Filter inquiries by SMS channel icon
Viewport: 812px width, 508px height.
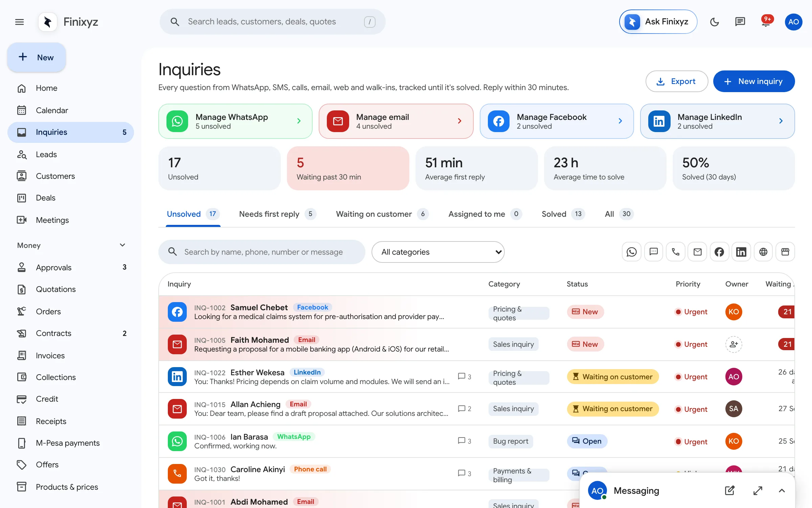[x=653, y=252]
